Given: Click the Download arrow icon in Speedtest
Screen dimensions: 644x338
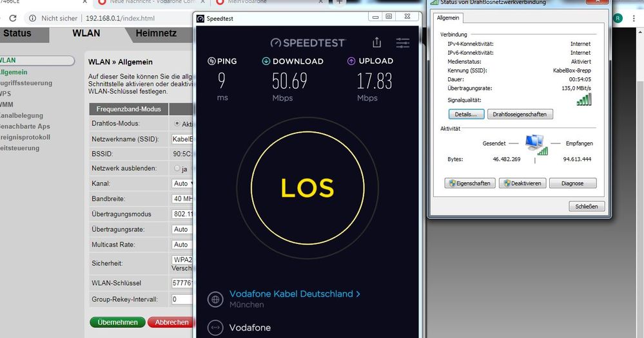Looking at the screenshot, I should pyautogui.click(x=266, y=61).
